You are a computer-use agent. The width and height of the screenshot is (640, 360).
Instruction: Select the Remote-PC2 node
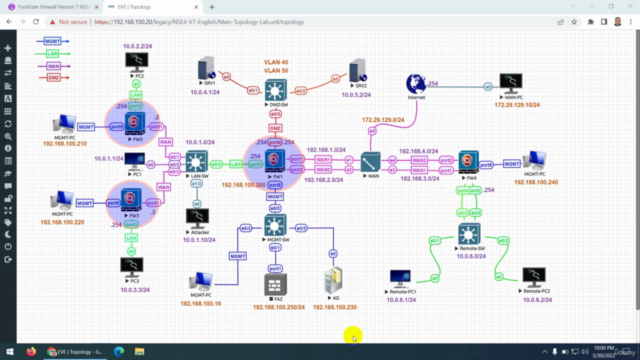click(534, 278)
